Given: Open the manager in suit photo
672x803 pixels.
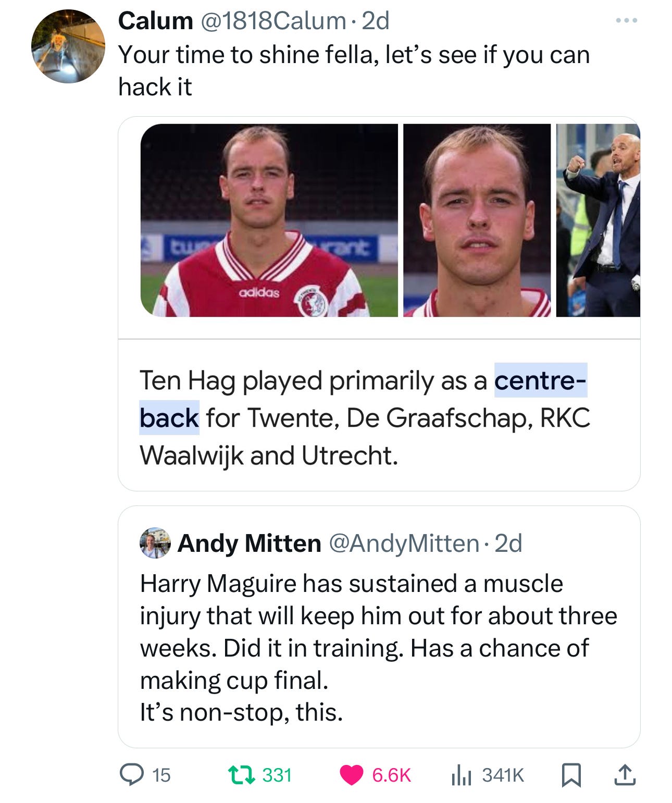Looking at the screenshot, I should point(598,220).
